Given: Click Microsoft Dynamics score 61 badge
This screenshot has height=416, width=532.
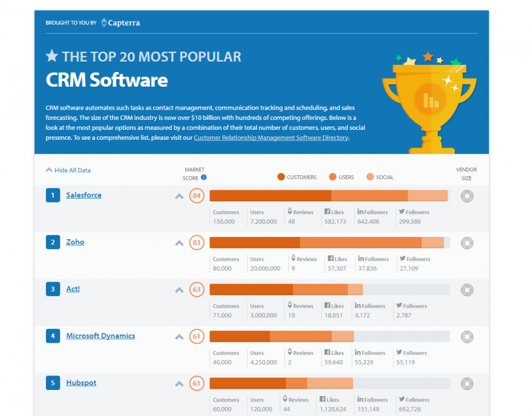Looking at the screenshot, I should click(x=197, y=336).
